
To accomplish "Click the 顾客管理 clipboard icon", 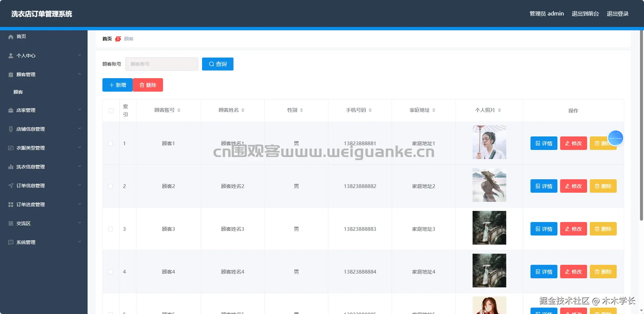I will coord(11,74).
